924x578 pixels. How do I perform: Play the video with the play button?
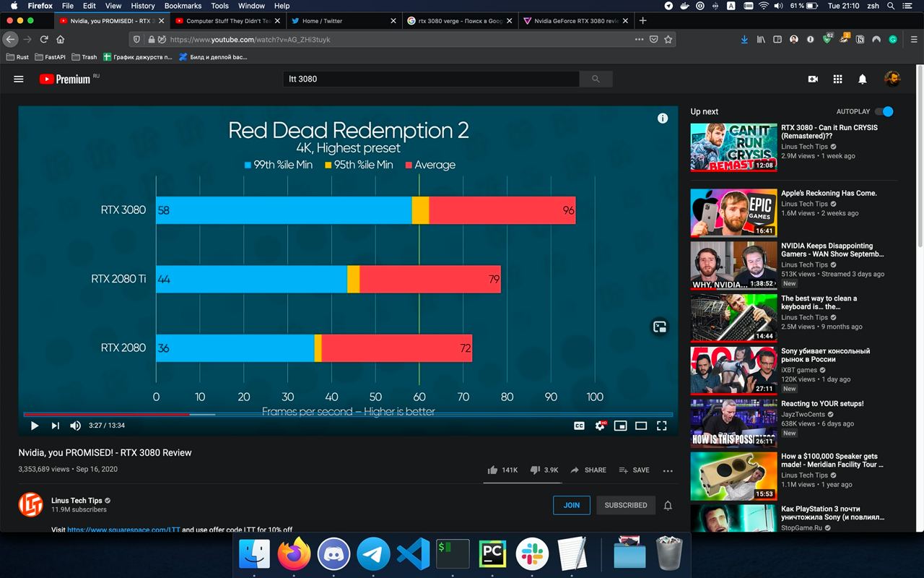click(34, 426)
